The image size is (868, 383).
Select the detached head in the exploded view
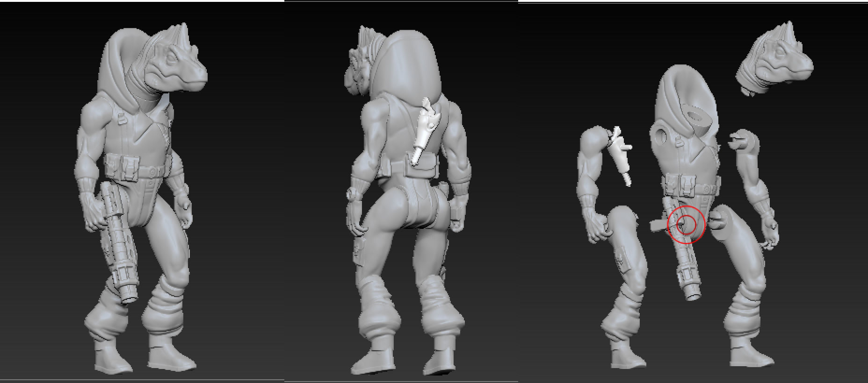click(x=775, y=60)
